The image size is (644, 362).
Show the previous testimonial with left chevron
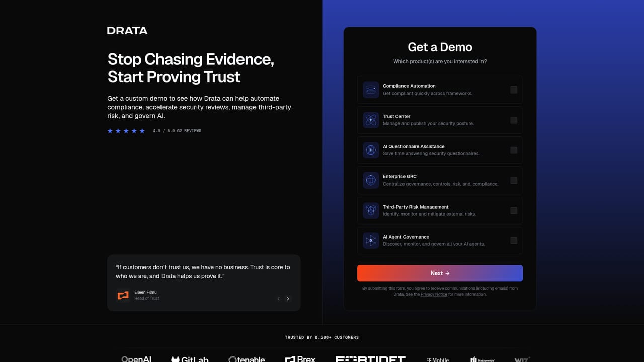coord(278,299)
